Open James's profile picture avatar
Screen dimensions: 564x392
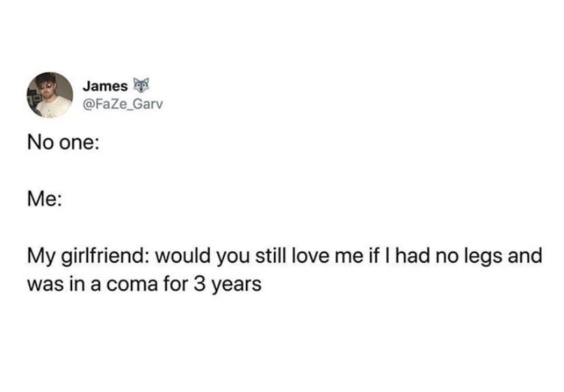coord(50,95)
